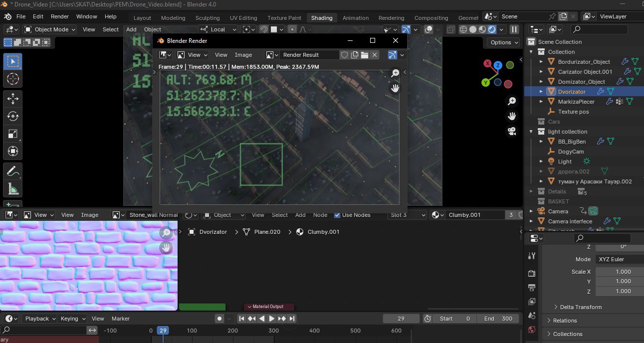
Task: Switch to Texture Paint workspace tab
Action: point(284,18)
